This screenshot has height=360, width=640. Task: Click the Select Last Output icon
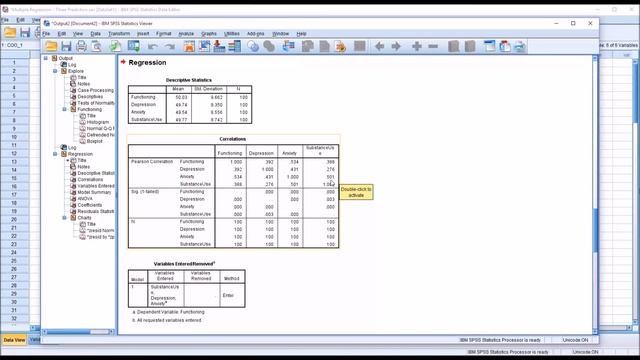tap(289, 46)
